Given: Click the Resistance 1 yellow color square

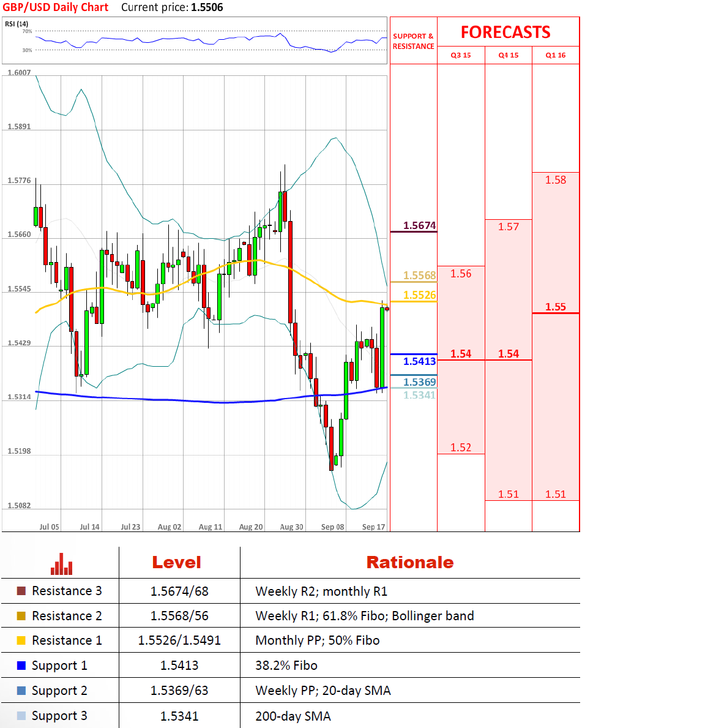Looking at the screenshot, I should (21, 640).
